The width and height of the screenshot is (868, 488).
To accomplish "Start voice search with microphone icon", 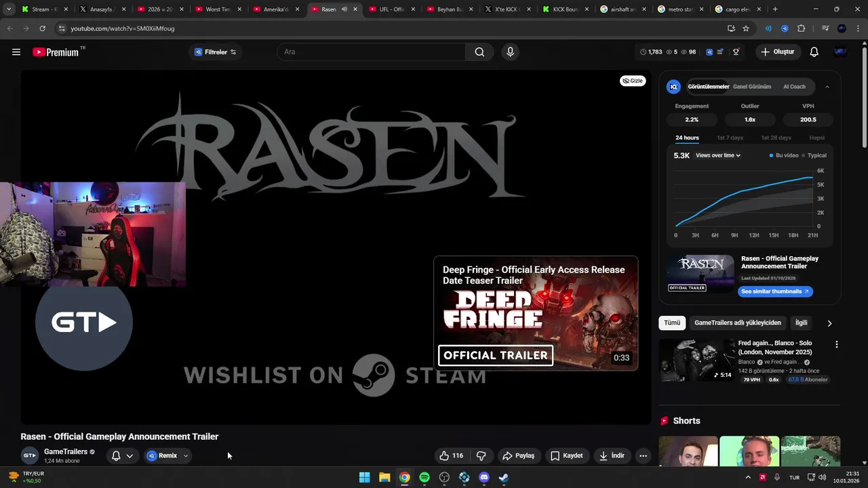I will click(x=511, y=52).
